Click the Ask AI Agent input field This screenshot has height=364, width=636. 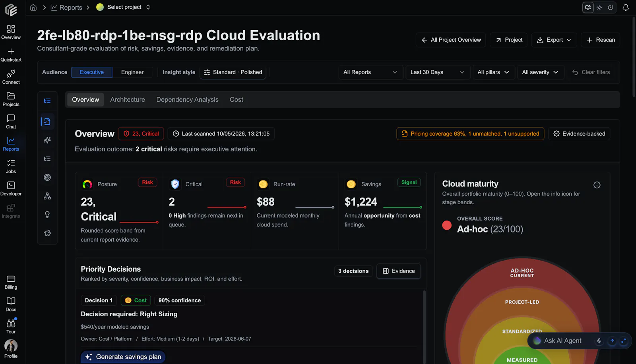[562, 341]
